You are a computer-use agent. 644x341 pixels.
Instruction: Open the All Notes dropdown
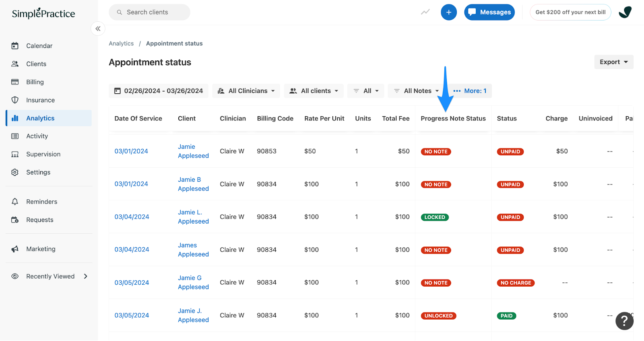coord(416,91)
